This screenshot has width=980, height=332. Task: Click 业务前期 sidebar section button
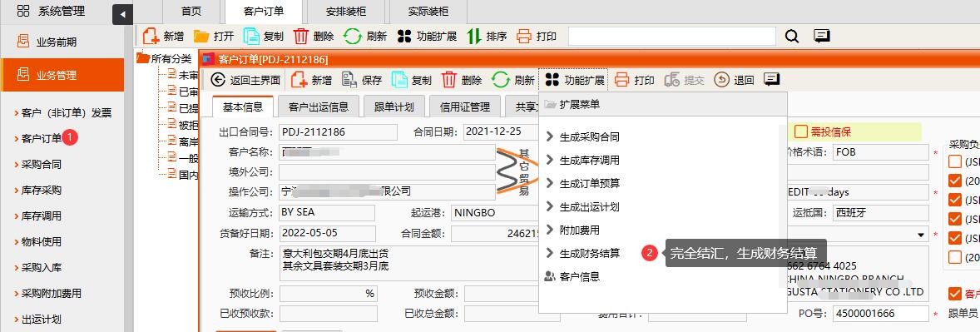pos(62,42)
